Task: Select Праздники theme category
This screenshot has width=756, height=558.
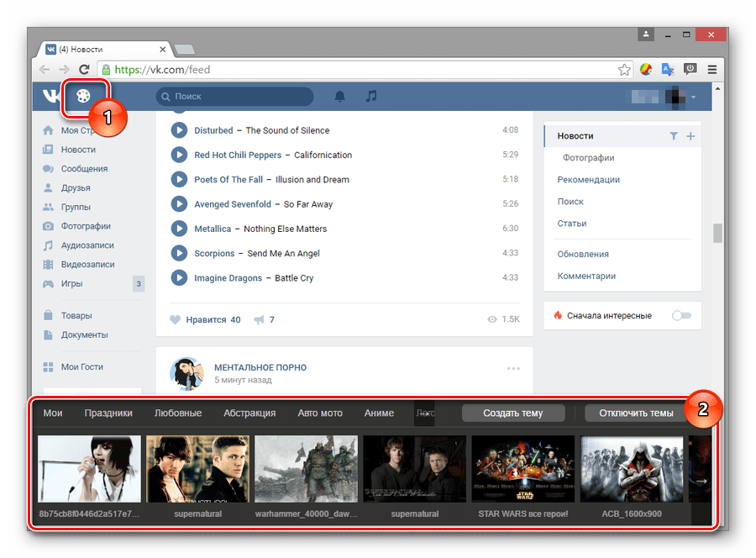Action: [108, 413]
